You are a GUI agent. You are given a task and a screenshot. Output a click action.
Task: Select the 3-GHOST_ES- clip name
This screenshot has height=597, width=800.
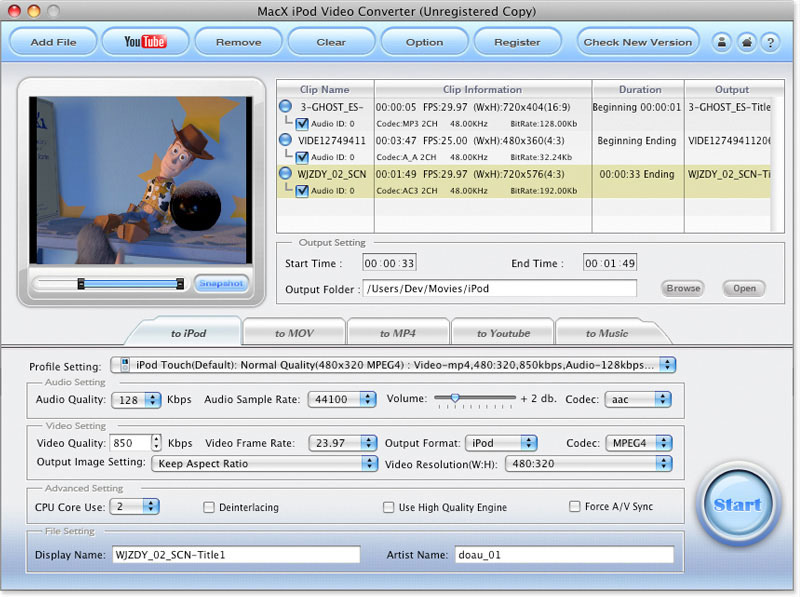click(x=332, y=107)
